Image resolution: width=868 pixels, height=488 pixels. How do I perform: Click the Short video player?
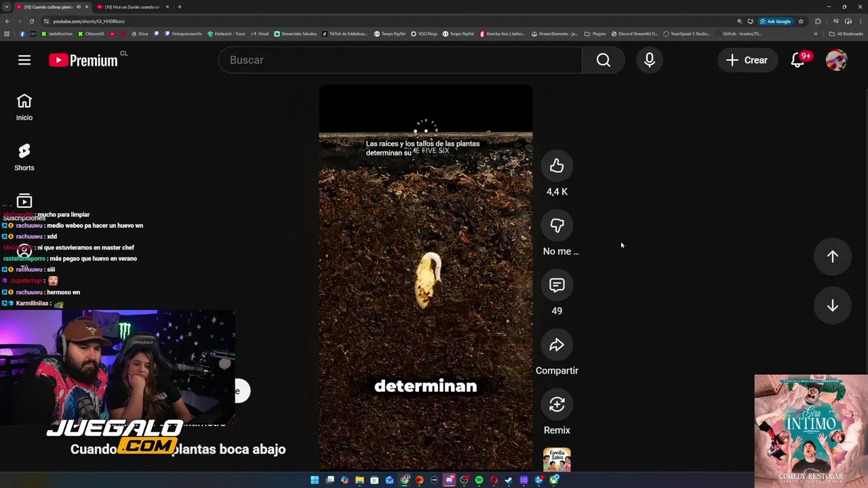point(426,277)
